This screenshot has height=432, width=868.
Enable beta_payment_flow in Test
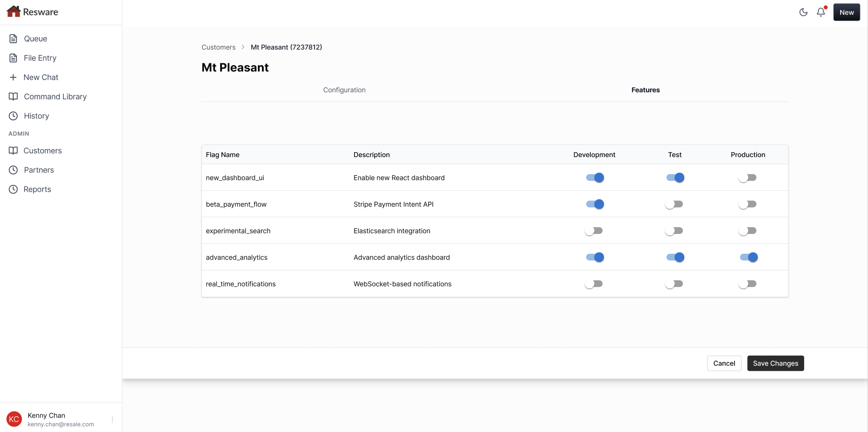(x=675, y=204)
